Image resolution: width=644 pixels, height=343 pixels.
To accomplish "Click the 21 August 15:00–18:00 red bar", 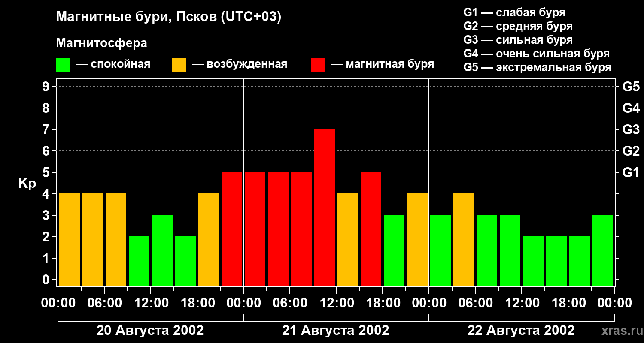I will tap(371, 229).
